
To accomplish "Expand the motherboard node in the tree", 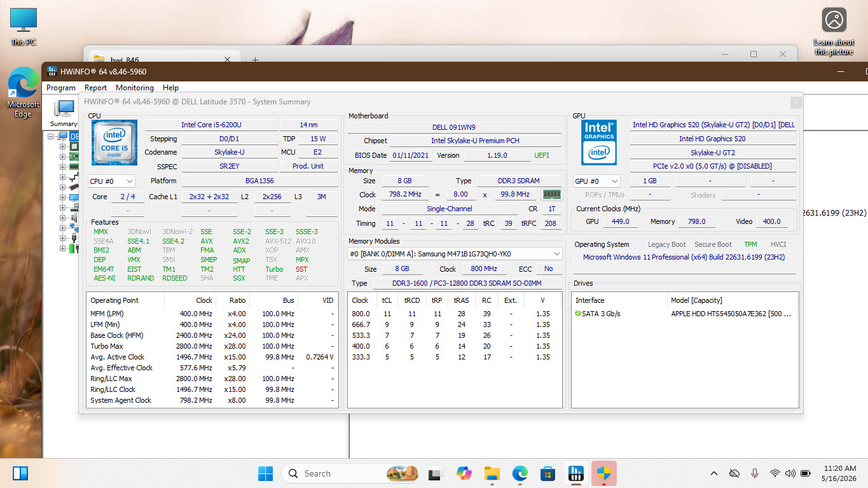I will pyautogui.click(x=62, y=157).
